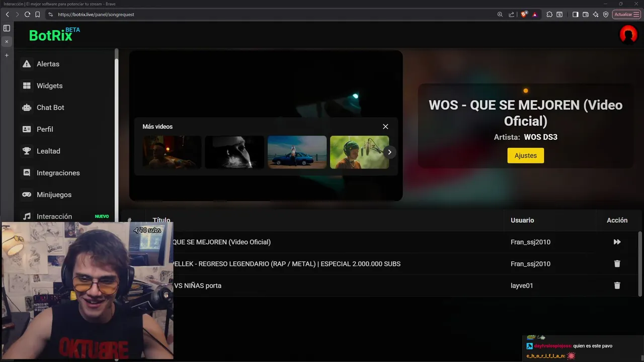Click the REGRESO LEGENDARIO queue title
Image resolution: width=644 pixels, height=362 pixels.
coord(287,263)
